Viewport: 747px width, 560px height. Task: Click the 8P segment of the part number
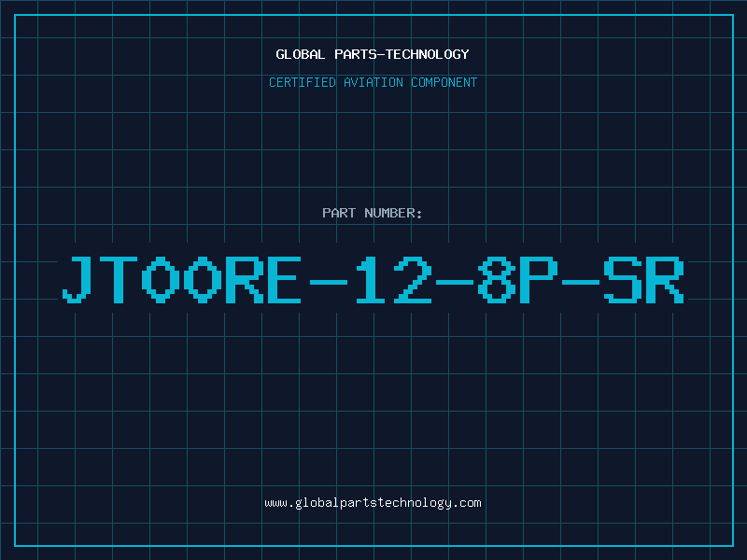point(518,280)
